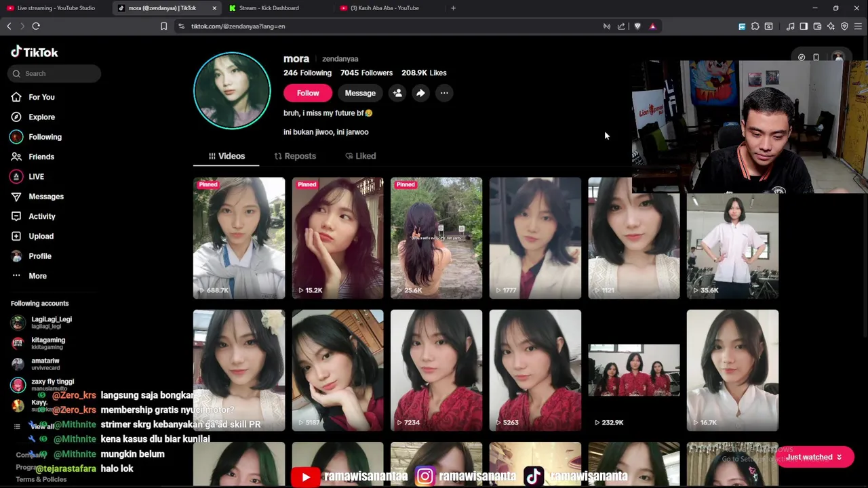Image resolution: width=868 pixels, height=488 pixels.
Task: Open the 7045 Followers list
Action: point(366,73)
